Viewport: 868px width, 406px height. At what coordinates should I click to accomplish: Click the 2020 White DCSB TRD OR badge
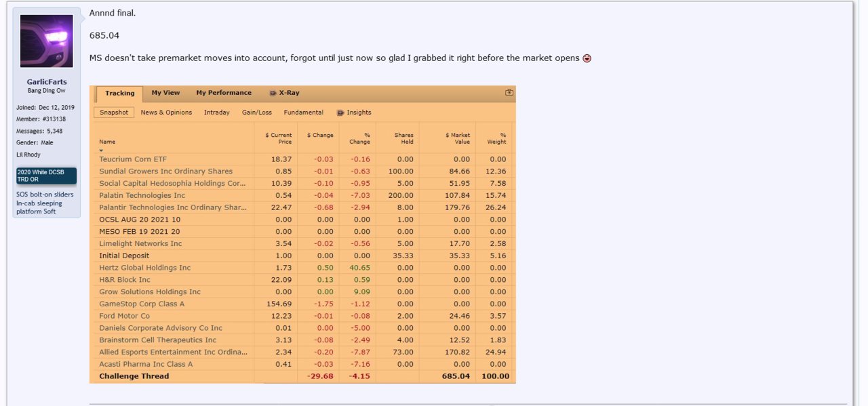tap(47, 176)
